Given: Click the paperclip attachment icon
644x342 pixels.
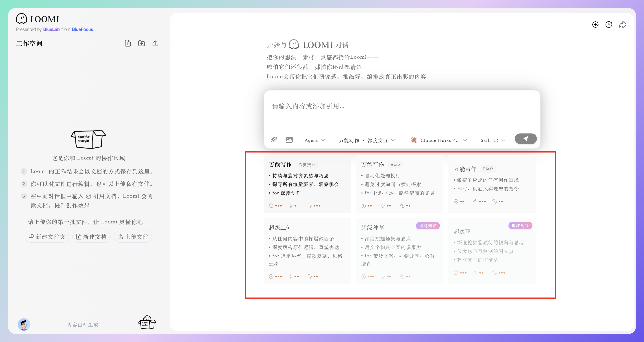Looking at the screenshot, I should 274,140.
